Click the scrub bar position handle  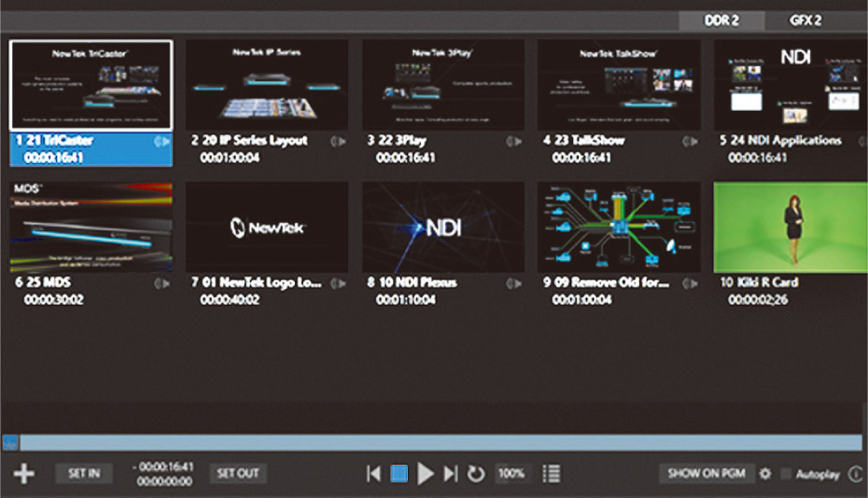[10, 442]
